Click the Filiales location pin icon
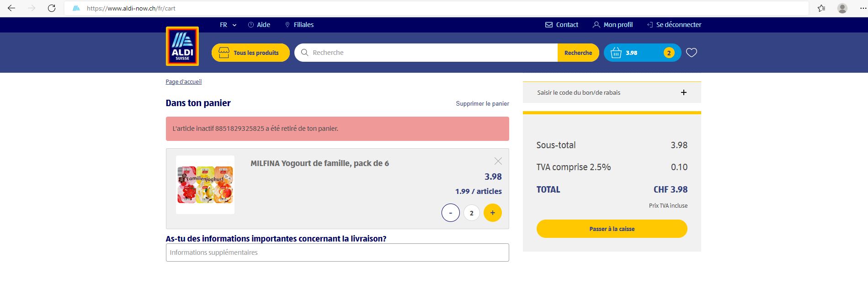868x290 pixels. pyautogui.click(x=288, y=25)
